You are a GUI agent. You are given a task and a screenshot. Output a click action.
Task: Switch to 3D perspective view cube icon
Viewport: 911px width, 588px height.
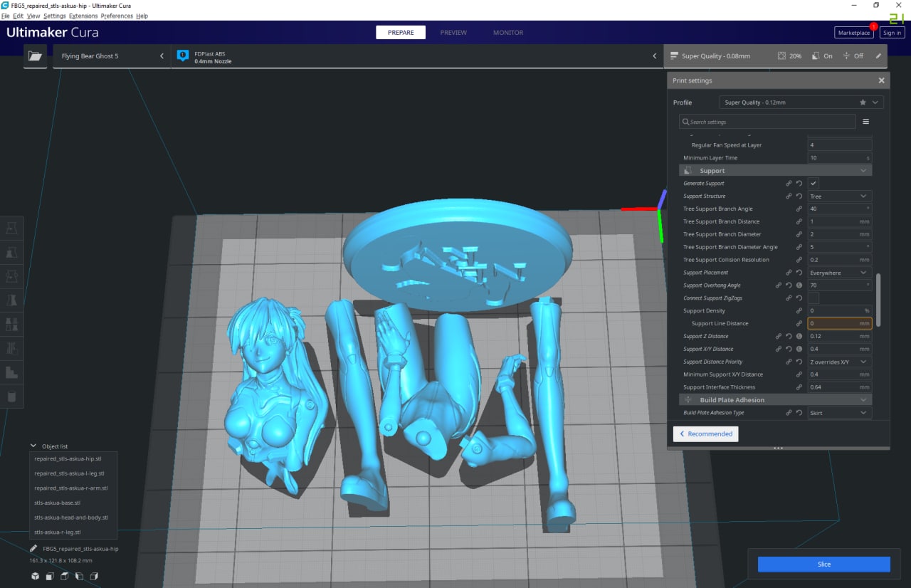pyautogui.click(x=35, y=576)
